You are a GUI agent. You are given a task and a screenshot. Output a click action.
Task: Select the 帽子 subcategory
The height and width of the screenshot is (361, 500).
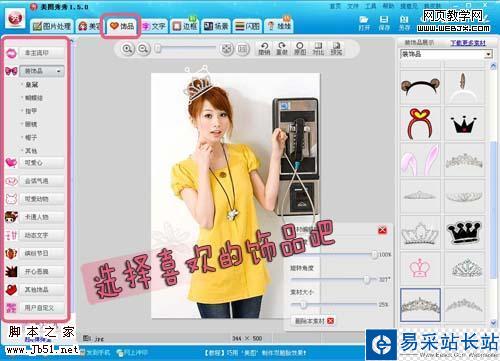(x=31, y=137)
